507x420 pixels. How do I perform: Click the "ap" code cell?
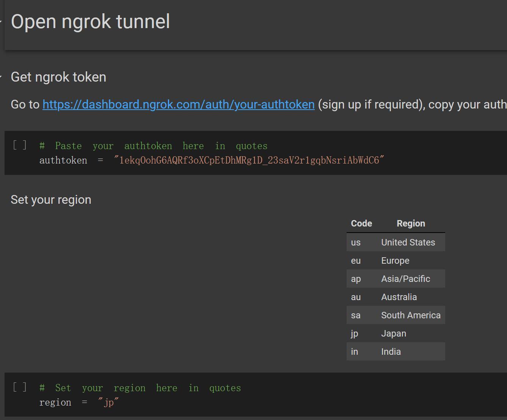(356, 279)
